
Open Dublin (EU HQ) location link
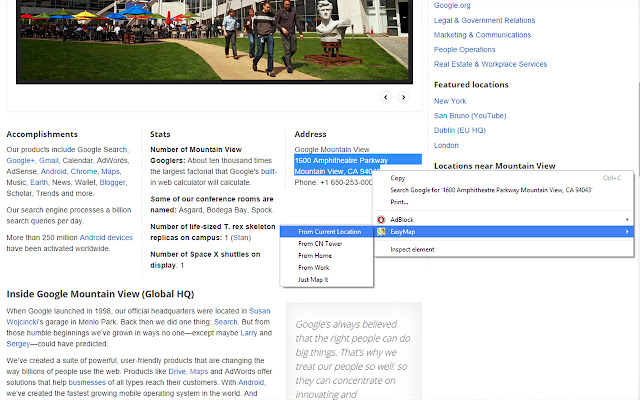click(x=460, y=130)
